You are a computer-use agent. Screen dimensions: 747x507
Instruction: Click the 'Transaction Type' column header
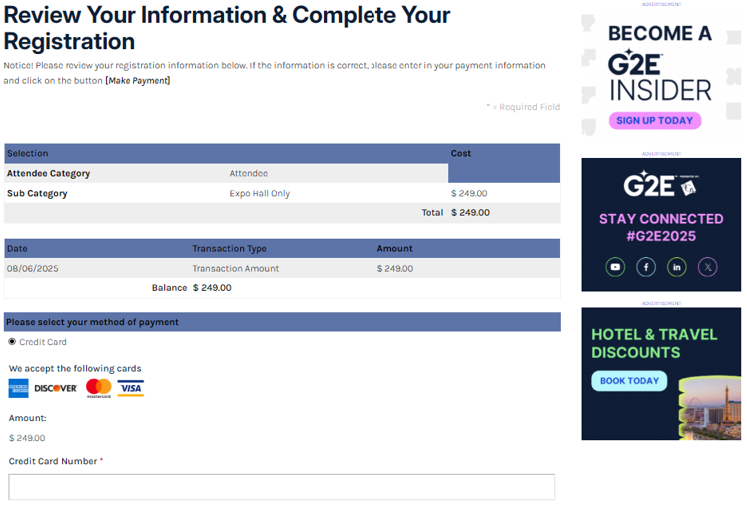pos(229,249)
